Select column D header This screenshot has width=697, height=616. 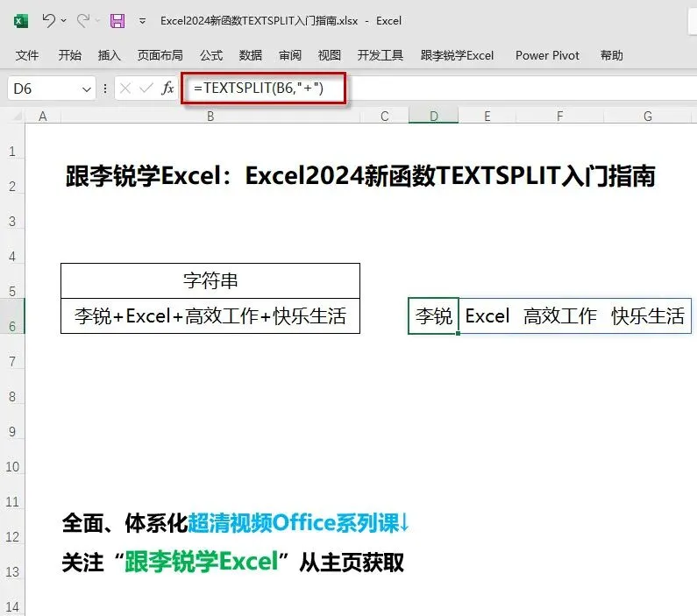pos(433,117)
